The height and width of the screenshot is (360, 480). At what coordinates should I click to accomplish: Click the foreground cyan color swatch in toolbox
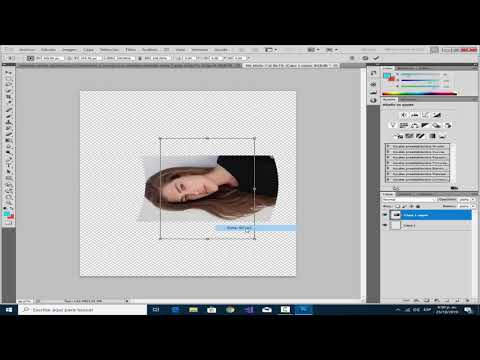point(7,214)
